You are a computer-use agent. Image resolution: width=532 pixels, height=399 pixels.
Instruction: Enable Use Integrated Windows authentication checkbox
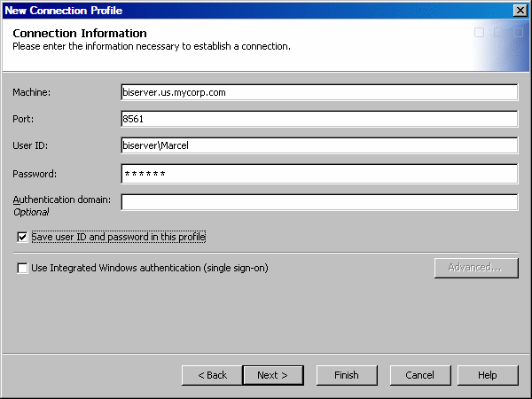pyautogui.click(x=23, y=268)
